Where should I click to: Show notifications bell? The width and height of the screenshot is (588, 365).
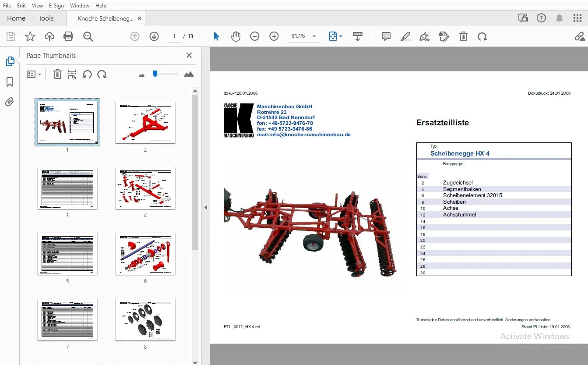pyautogui.click(x=559, y=18)
